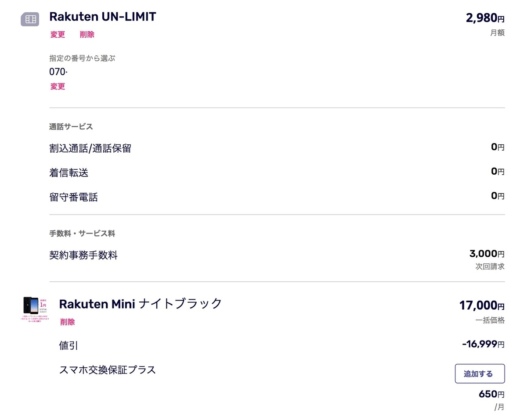Click 変更 under Rakuten UN-LIMIT title

pos(58,35)
